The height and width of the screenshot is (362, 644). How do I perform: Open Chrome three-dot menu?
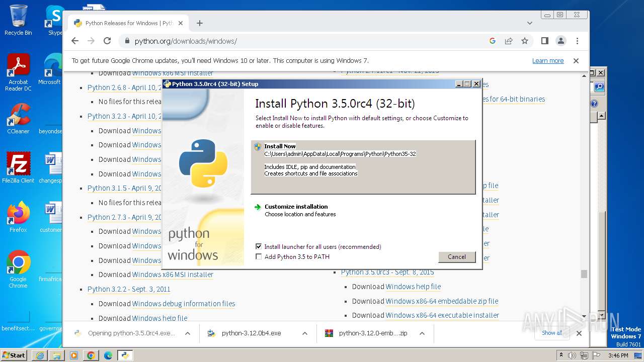(577, 41)
